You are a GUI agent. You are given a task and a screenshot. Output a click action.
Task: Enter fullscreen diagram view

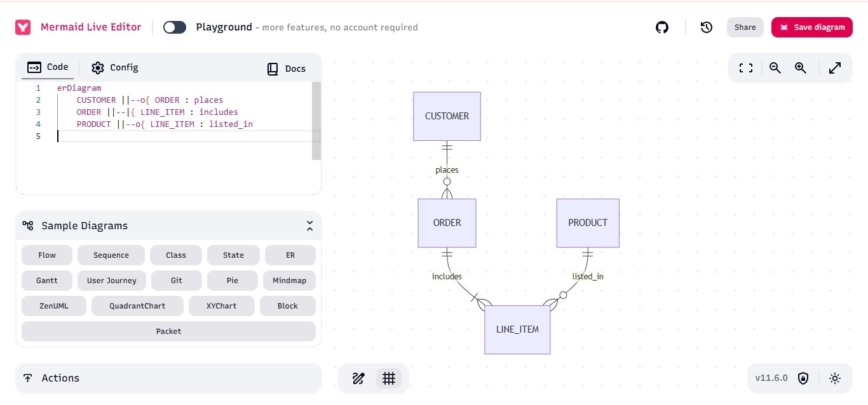(746, 68)
